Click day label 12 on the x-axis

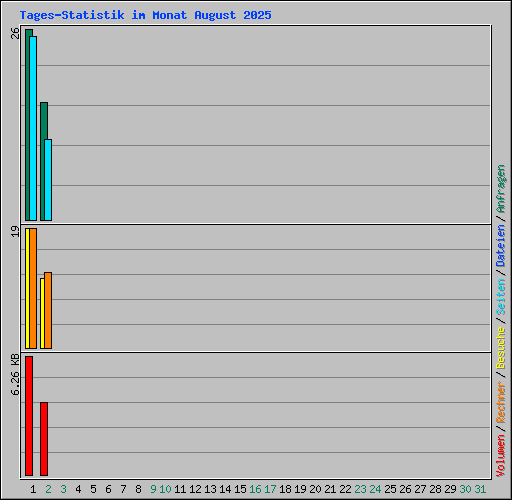195,489
